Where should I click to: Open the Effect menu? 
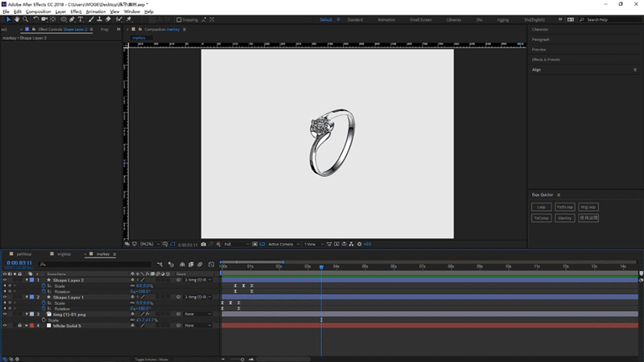[x=76, y=11]
